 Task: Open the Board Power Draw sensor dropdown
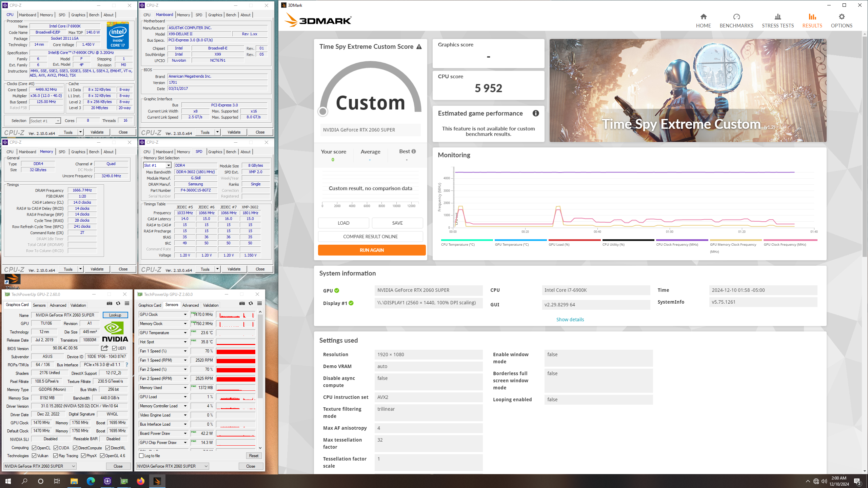tap(185, 433)
